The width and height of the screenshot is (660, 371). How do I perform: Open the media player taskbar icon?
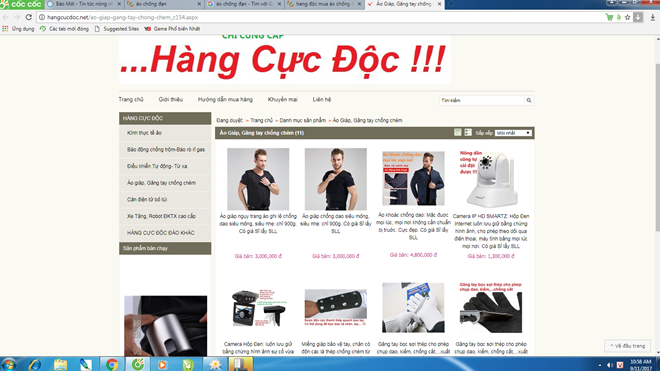pos(162,364)
